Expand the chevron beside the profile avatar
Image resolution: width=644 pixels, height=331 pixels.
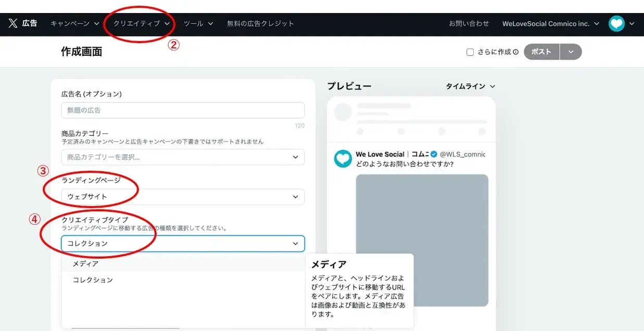632,23
